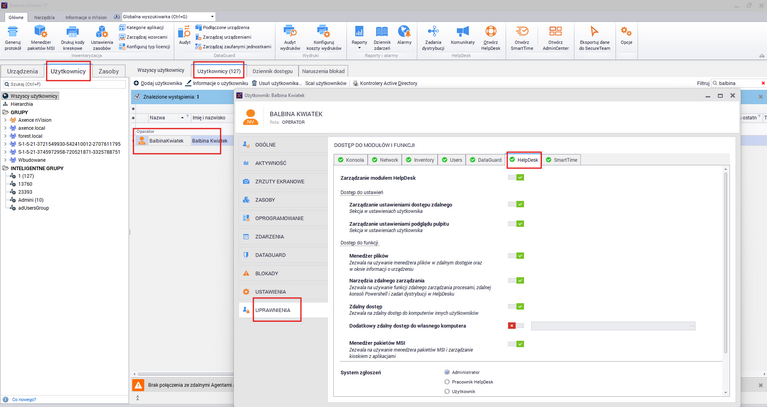Open Globalna wyszukiwarka dropdown arrow

[212, 17]
